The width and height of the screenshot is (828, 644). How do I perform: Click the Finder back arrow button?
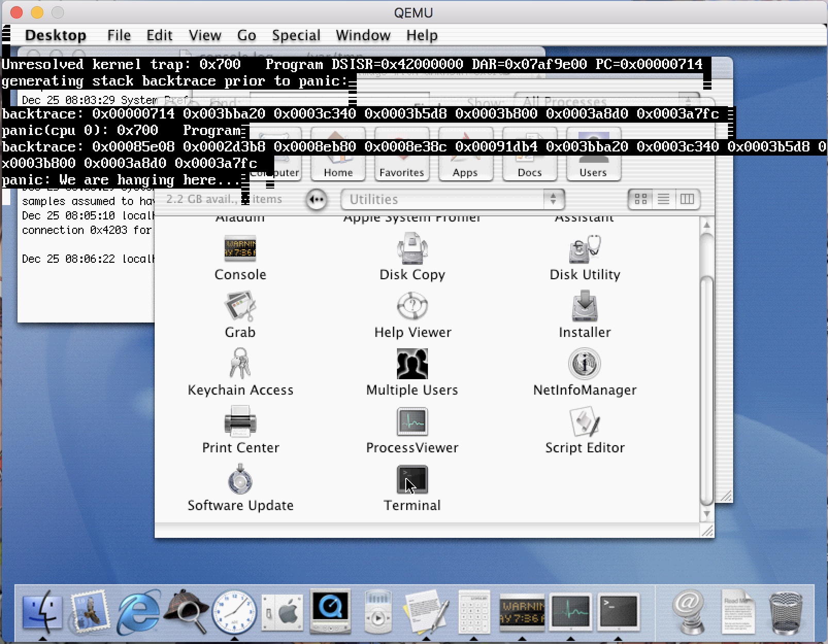click(316, 199)
